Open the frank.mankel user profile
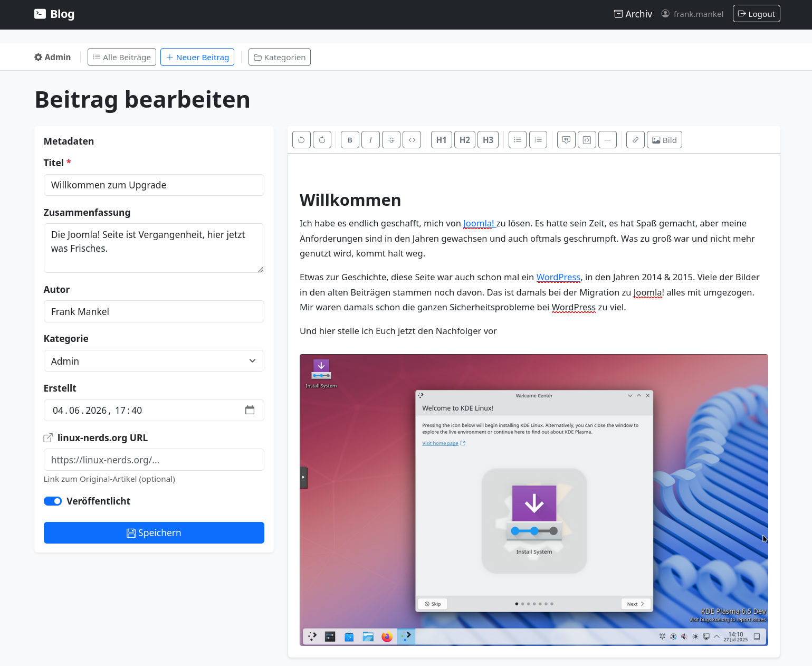This screenshot has height=666, width=812. click(692, 14)
